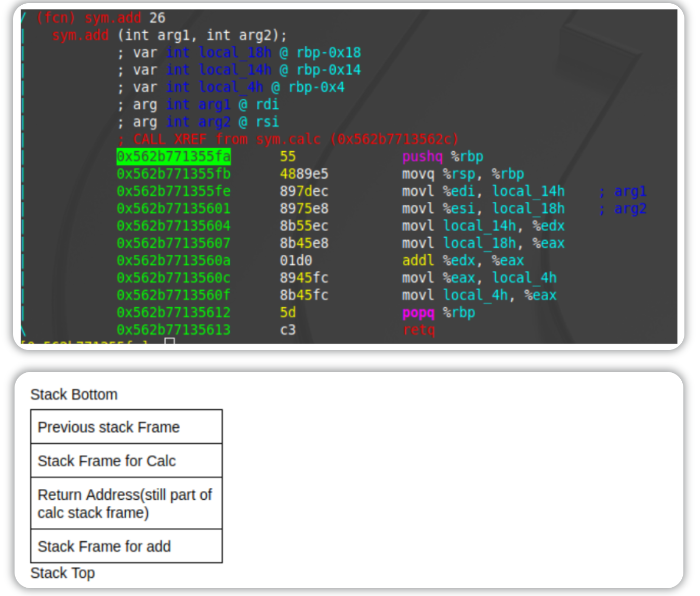Click the Stack Top label

click(x=62, y=573)
